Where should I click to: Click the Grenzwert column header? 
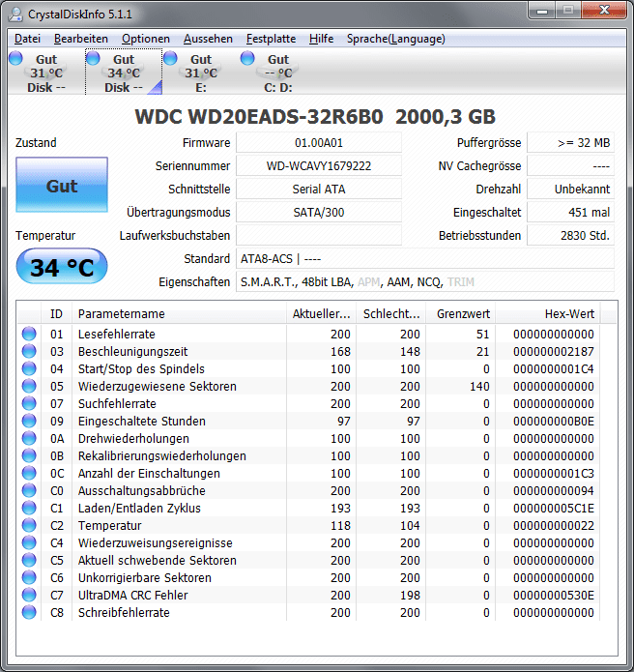[460, 313]
